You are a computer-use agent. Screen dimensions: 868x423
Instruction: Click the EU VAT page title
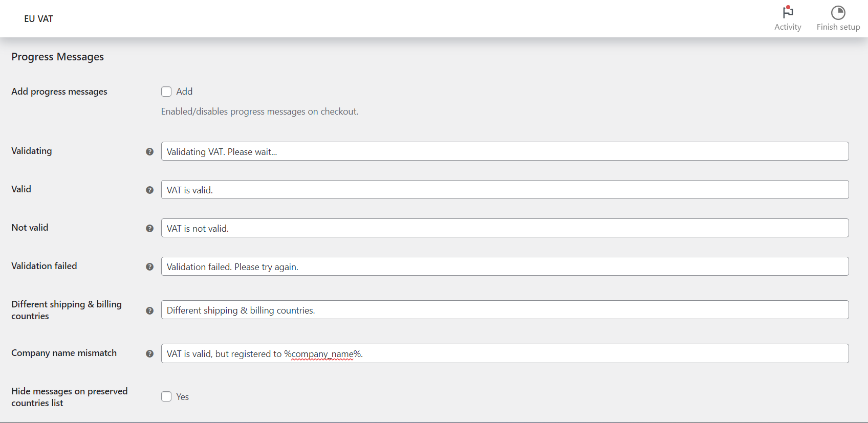[x=38, y=19]
